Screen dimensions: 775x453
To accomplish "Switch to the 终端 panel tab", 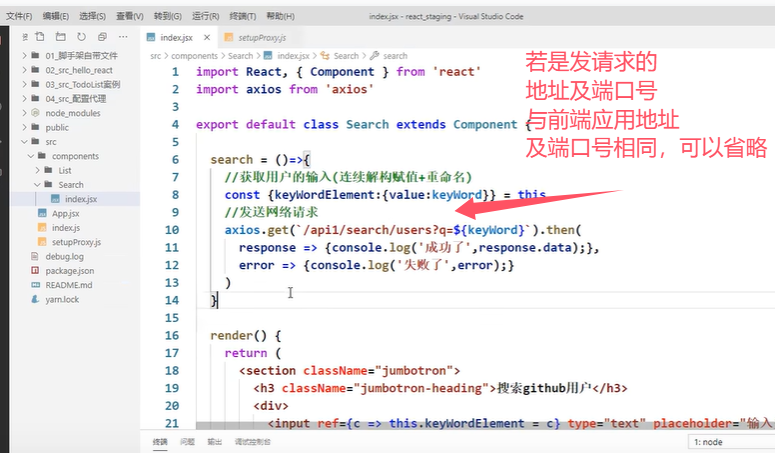I will click(x=160, y=442).
